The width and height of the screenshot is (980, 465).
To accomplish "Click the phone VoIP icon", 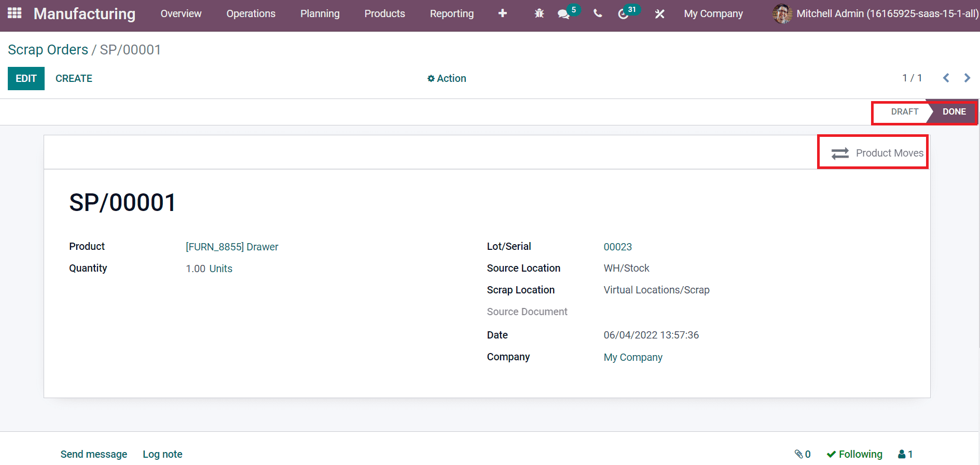I will (x=598, y=13).
